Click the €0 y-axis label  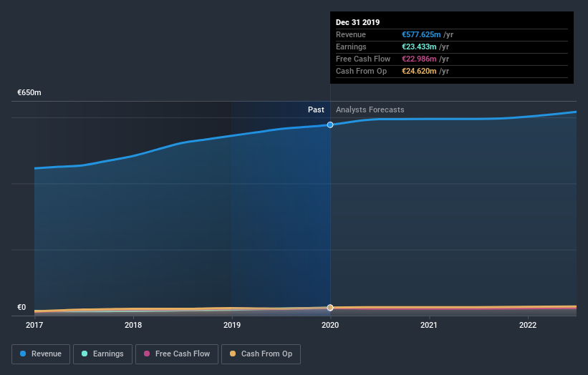point(21,307)
